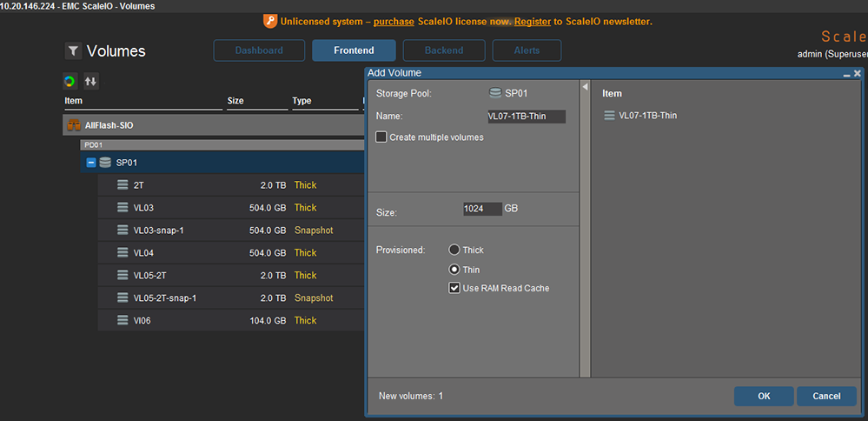Open the Alerts tab
Viewport: 868px width, 421px height.
527,50
